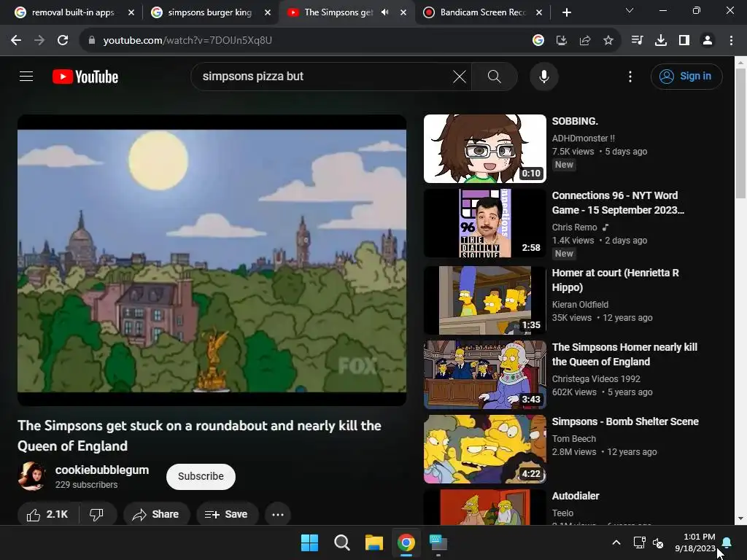Open Simpsons Bomb Shelter Scene thumbnail
The width and height of the screenshot is (747, 560).
click(x=485, y=449)
